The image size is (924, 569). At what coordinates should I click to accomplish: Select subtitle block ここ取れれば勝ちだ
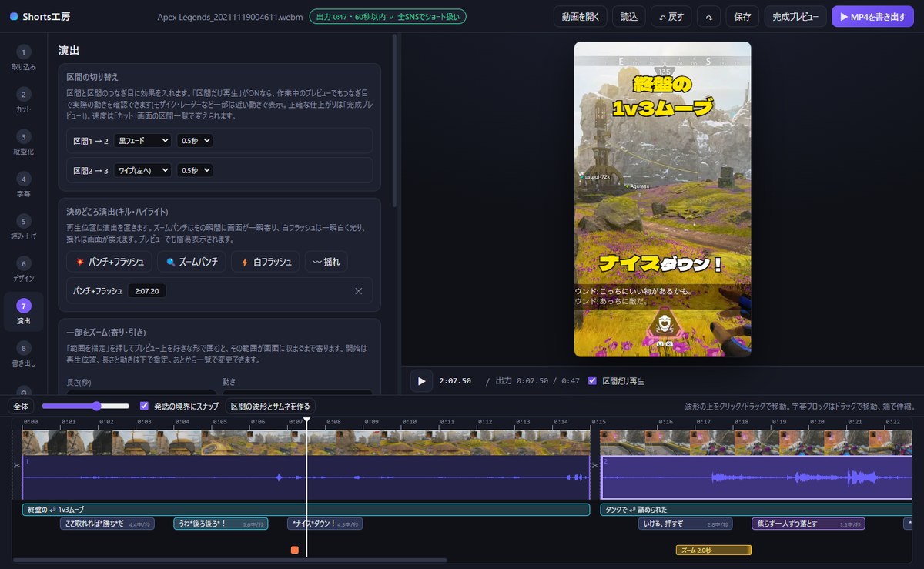coord(107,524)
